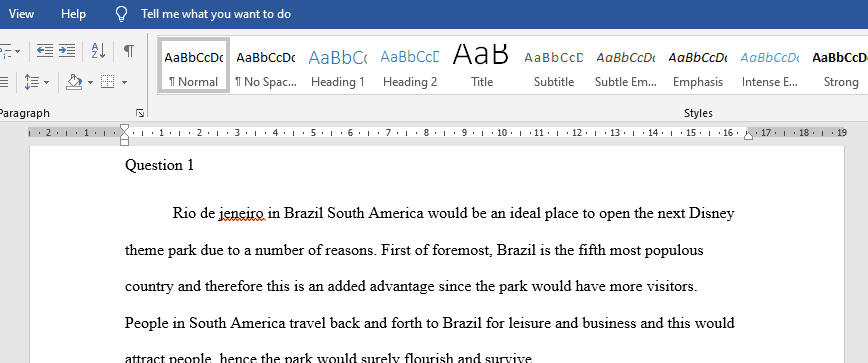Image resolution: width=868 pixels, height=363 pixels.
Task: Click the misspelled word 'jeneiro'
Action: [241, 214]
